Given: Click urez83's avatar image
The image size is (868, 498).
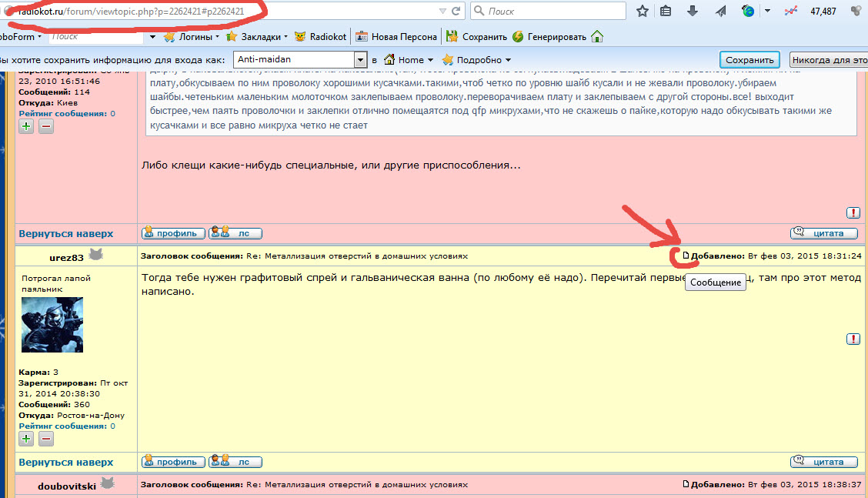Looking at the screenshot, I should (x=52, y=325).
